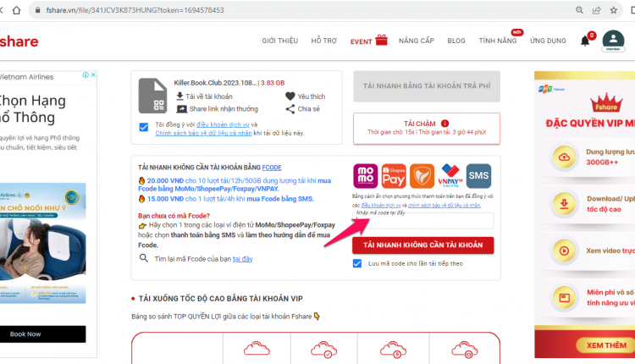635x364 pixels.
Task: Click the first cloud icon in comparison table
Action: pos(257,349)
